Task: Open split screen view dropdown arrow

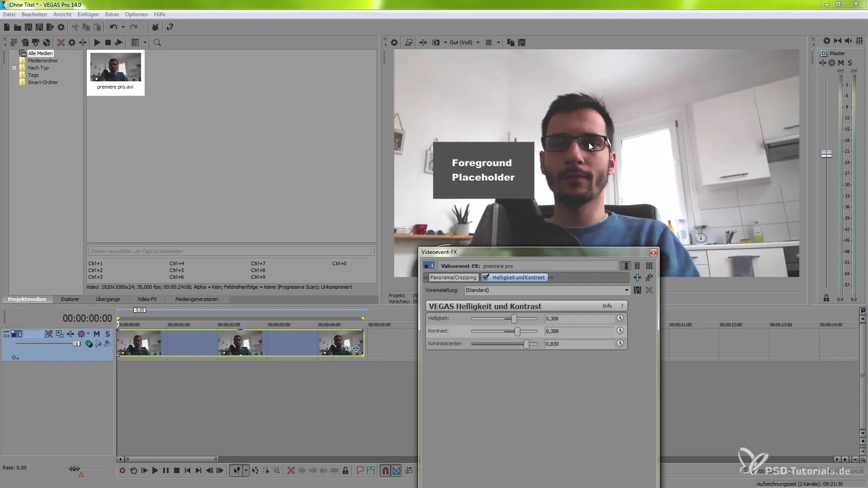Action: (445, 42)
